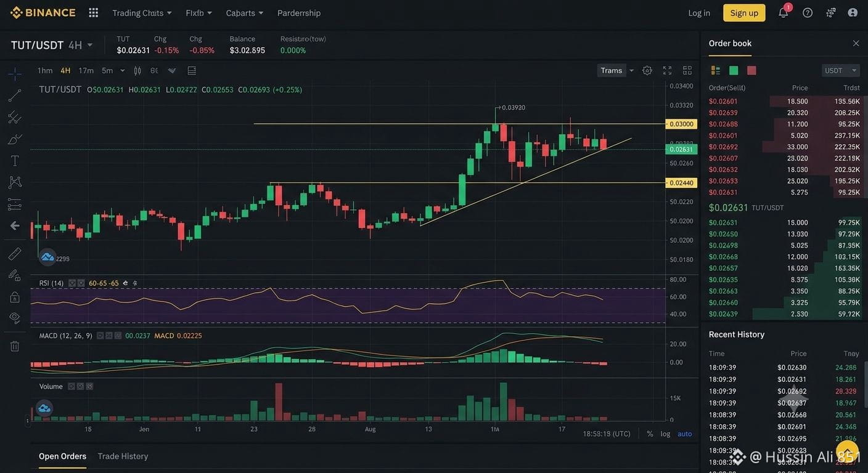Switch to the Trade History tab
Screen dimensions: 868x473
click(123, 456)
